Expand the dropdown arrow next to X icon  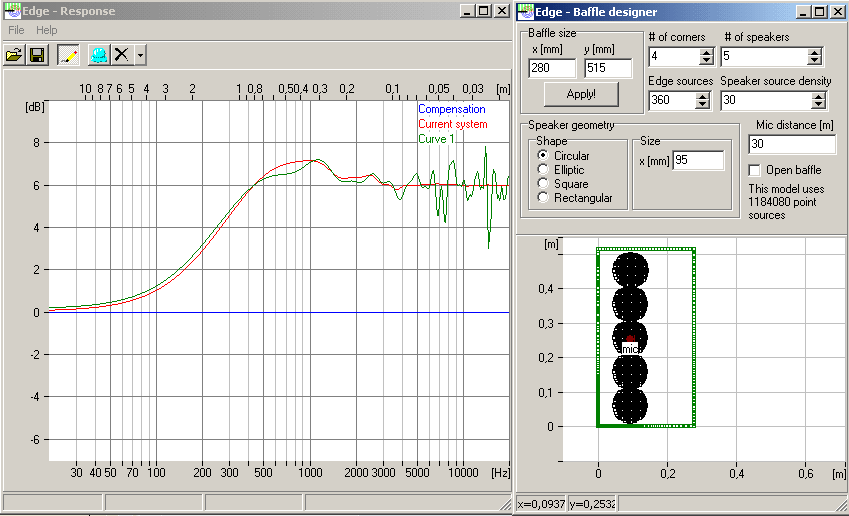point(140,55)
